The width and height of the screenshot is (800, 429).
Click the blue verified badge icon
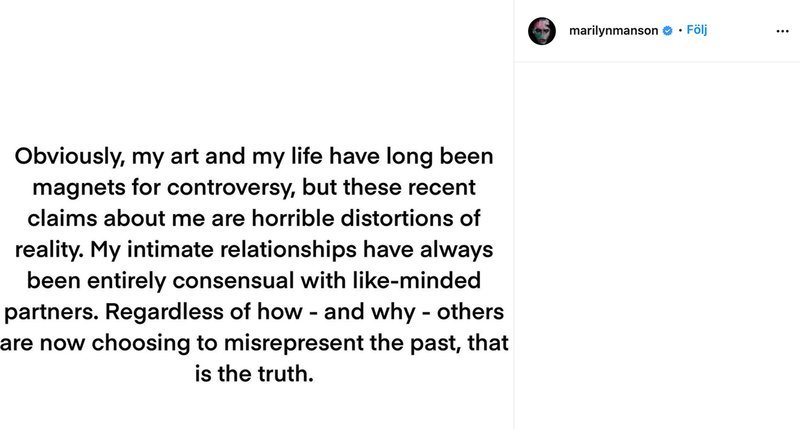[667, 31]
